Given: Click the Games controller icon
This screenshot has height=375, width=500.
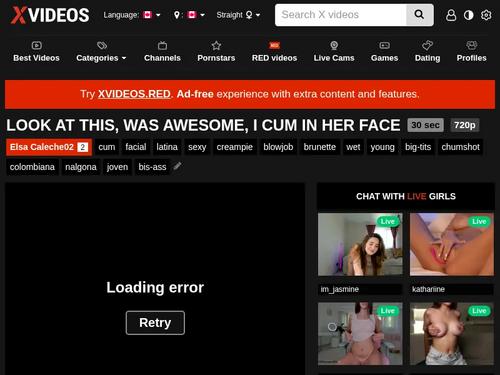Looking at the screenshot, I should click(x=384, y=45).
